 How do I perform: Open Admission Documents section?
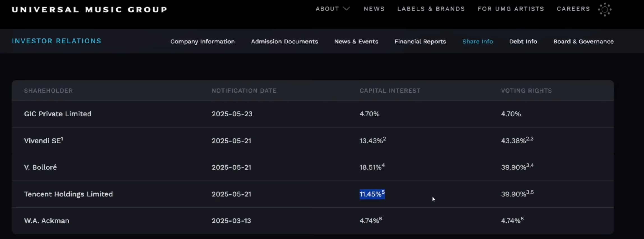coord(284,42)
